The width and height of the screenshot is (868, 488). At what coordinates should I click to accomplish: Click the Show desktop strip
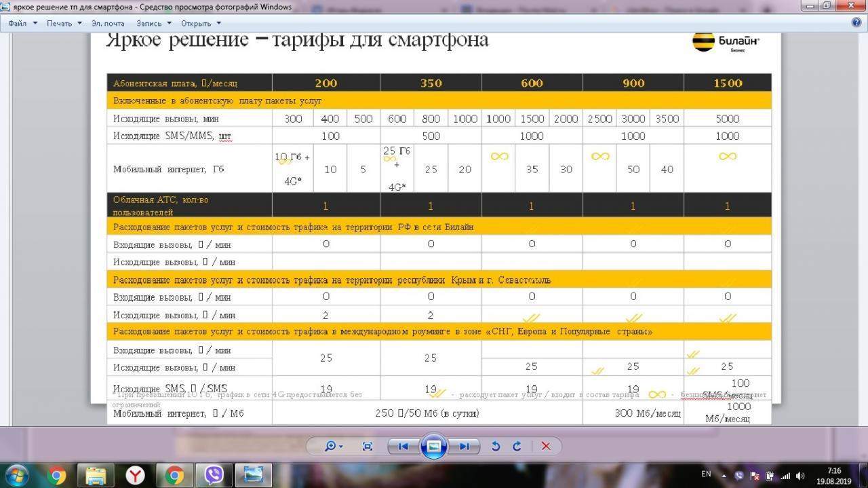(x=863, y=475)
